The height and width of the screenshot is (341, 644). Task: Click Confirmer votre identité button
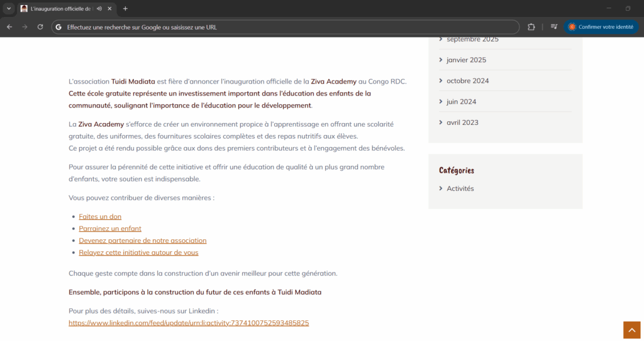click(x=601, y=27)
